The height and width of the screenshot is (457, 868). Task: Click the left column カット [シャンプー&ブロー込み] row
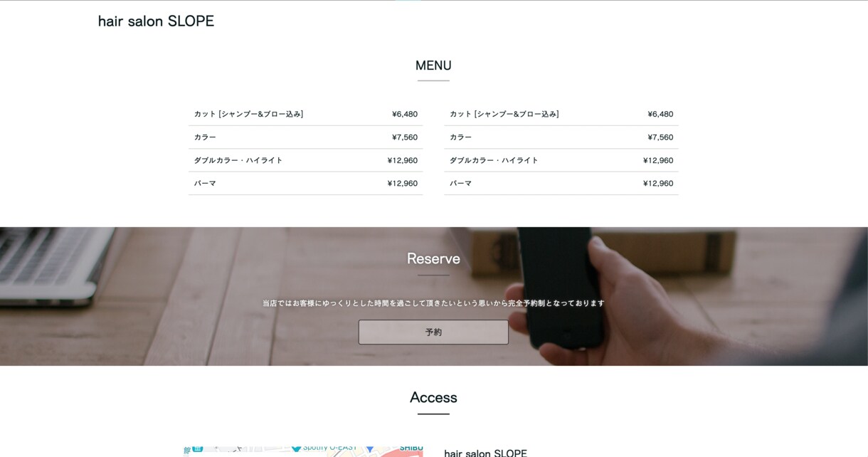305,114
